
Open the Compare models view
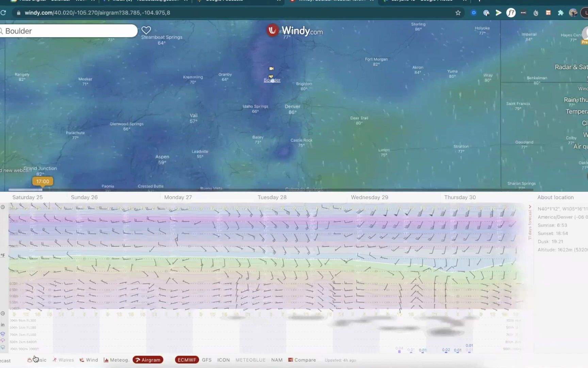point(302,360)
